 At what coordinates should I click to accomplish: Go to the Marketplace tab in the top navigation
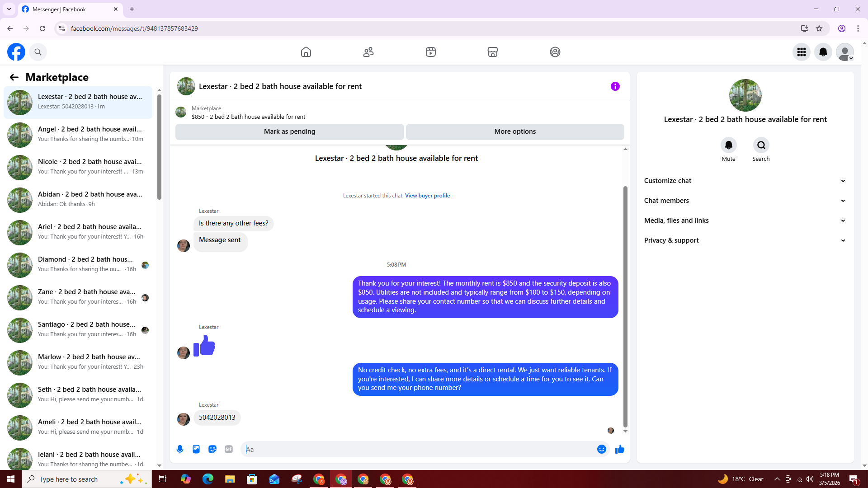(492, 52)
